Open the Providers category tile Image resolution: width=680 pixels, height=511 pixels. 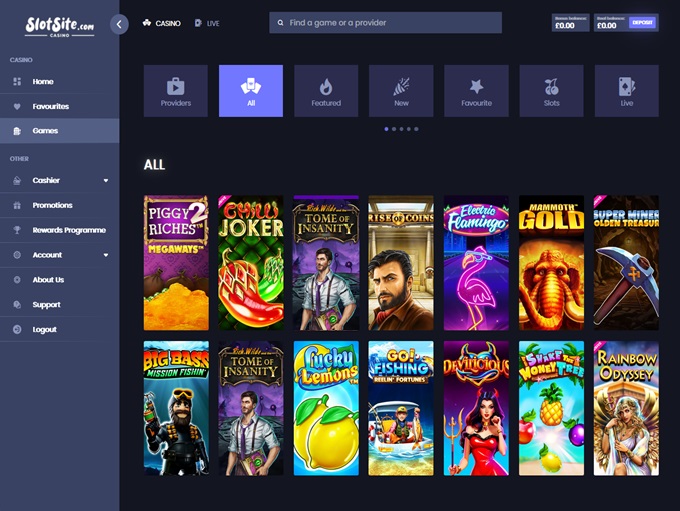[x=175, y=91]
